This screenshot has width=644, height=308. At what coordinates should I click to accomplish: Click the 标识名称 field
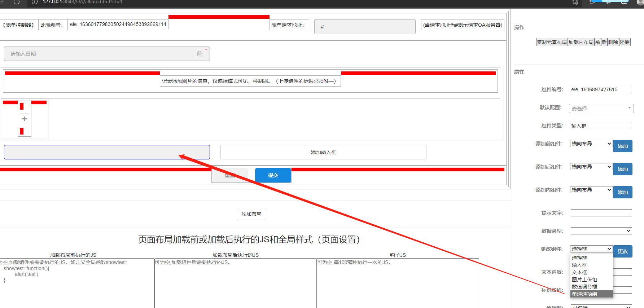click(x=623, y=290)
